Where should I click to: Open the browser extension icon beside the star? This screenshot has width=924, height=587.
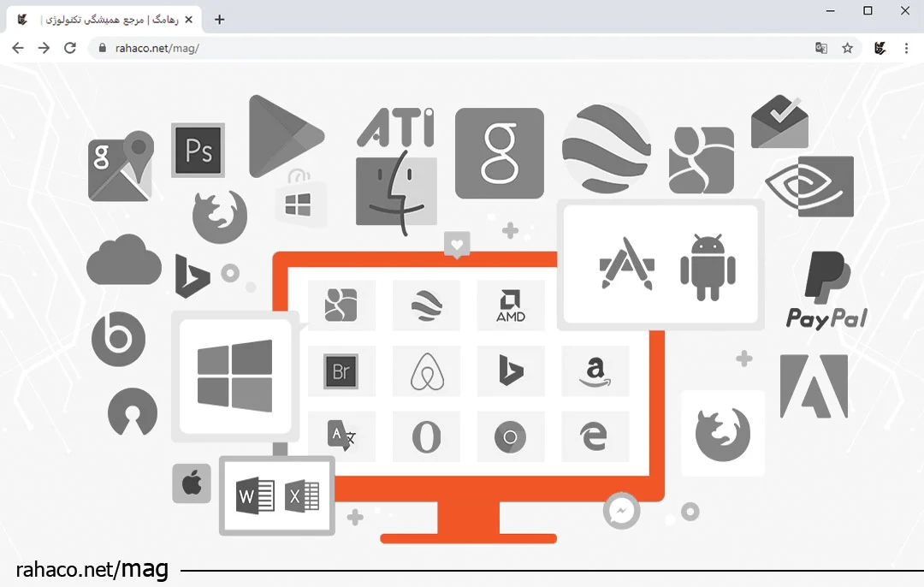[x=880, y=48]
